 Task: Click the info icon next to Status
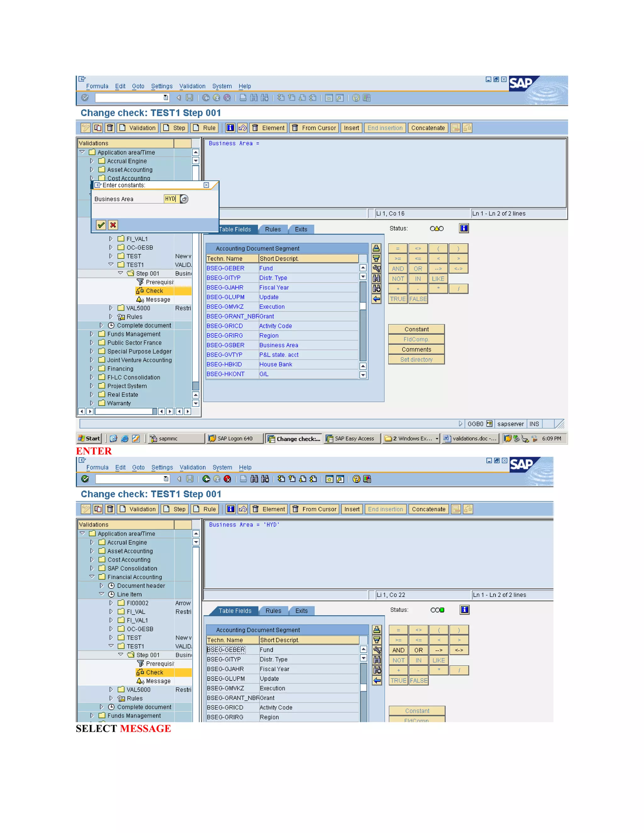click(464, 229)
